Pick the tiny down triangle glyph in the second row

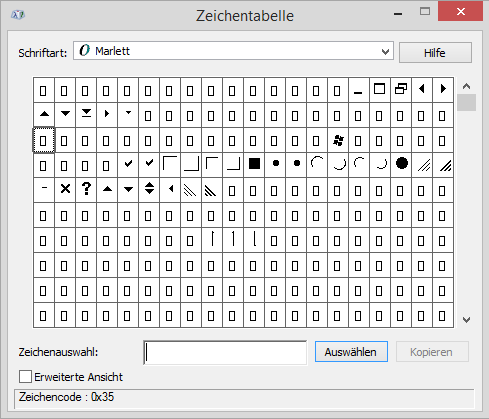[x=127, y=115]
